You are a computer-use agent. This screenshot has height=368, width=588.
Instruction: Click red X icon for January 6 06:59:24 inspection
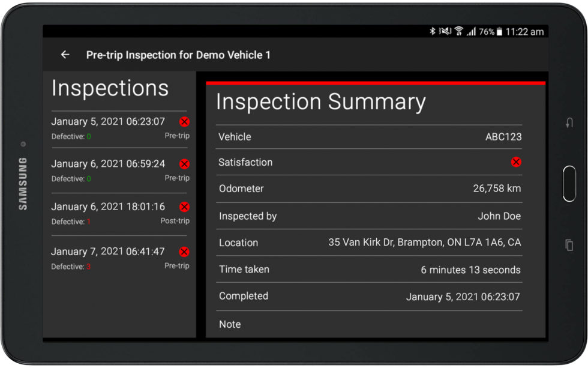coord(184,164)
